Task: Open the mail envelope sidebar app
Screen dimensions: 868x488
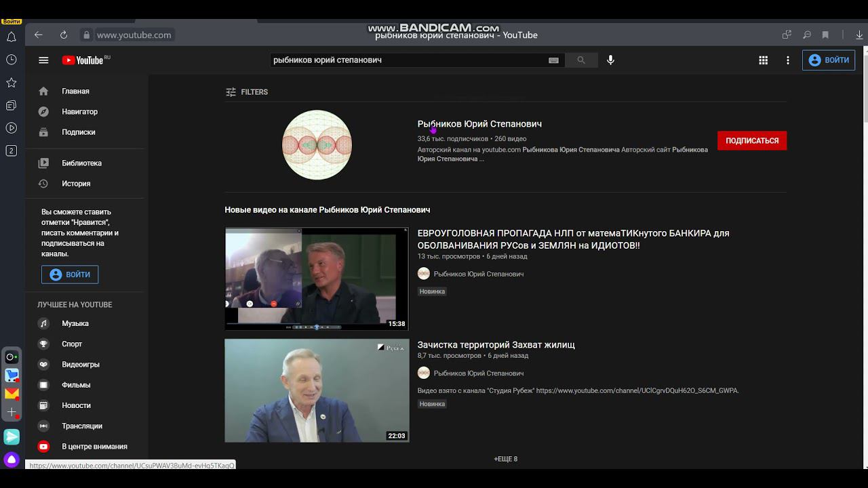Action: tap(12, 393)
